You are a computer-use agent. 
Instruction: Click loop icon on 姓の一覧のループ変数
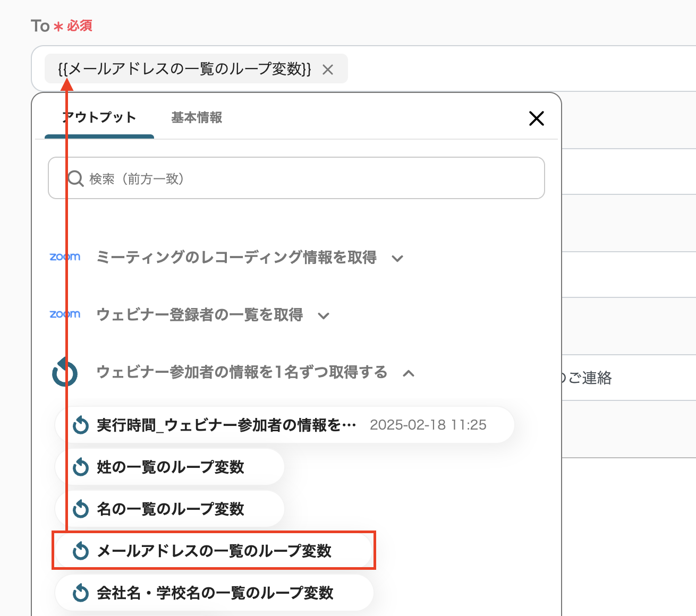click(x=81, y=467)
